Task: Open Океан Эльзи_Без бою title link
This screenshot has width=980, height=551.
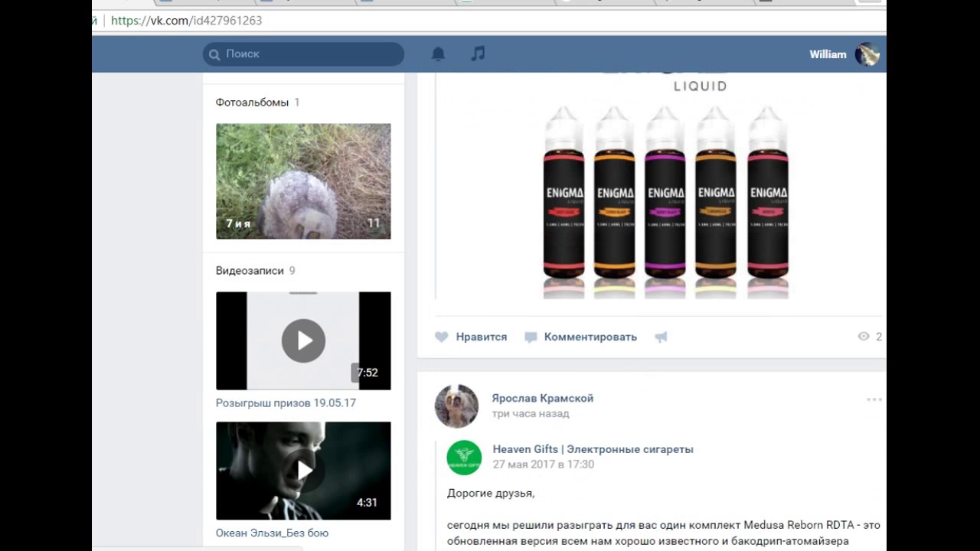Action: coord(272,533)
